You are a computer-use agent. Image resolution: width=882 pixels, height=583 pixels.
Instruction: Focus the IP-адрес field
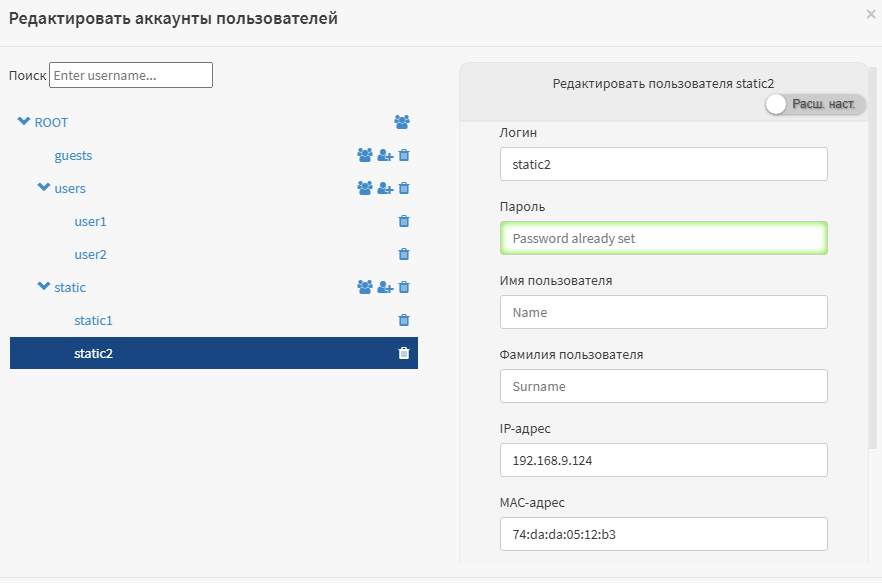pyautogui.click(x=664, y=460)
